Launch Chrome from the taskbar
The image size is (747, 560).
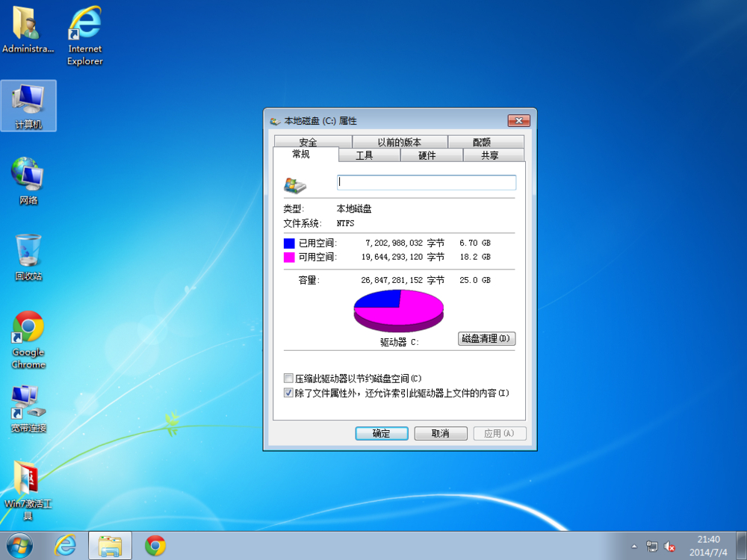(x=155, y=546)
